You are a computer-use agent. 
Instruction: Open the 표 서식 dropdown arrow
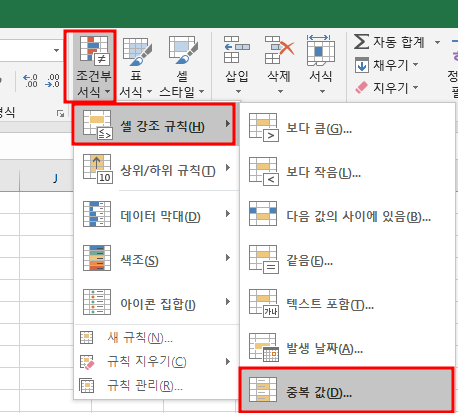click(149, 91)
